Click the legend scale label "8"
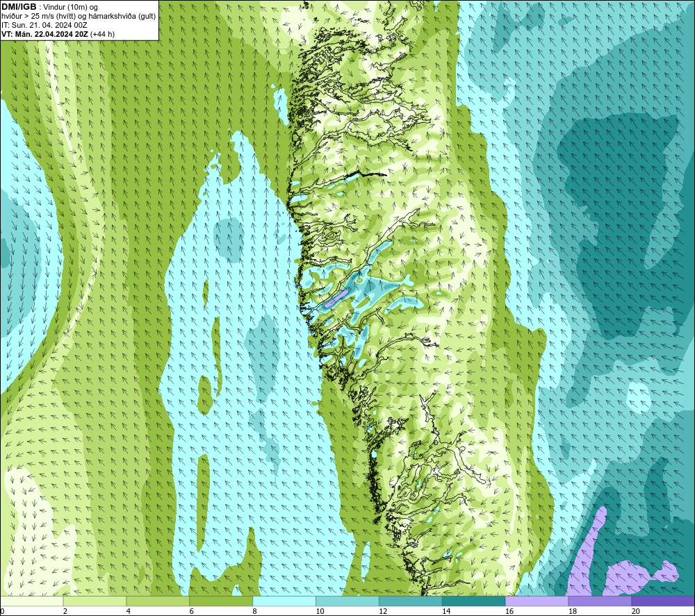Image resolution: width=695 pixels, height=616 pixels. click(254, 612)
